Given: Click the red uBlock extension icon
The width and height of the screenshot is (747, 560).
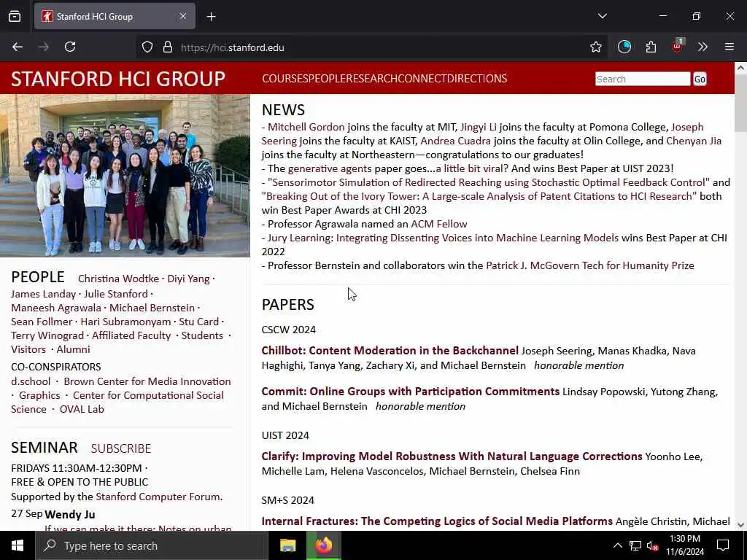Looking at the screenshot, I should point(678,46).
